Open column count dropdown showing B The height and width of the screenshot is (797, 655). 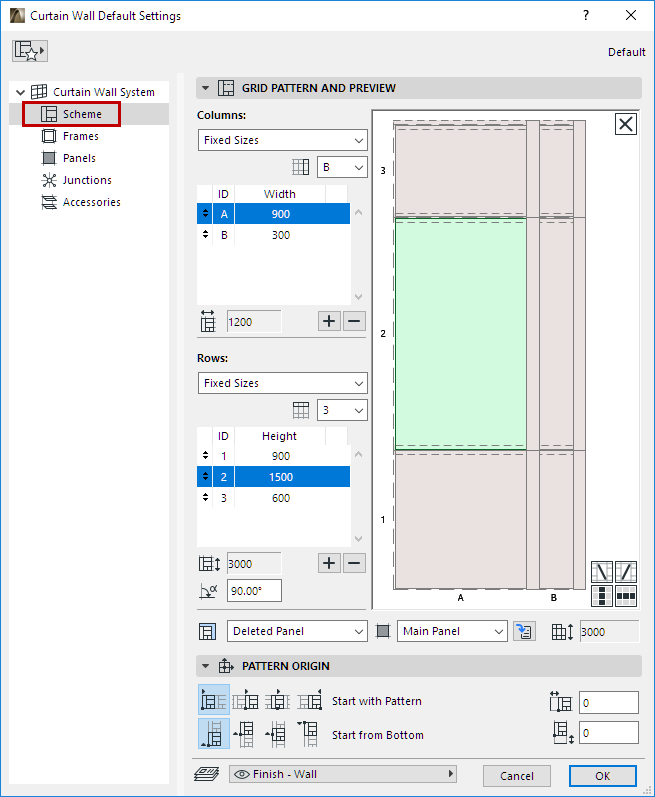click(x=342, y=167)
